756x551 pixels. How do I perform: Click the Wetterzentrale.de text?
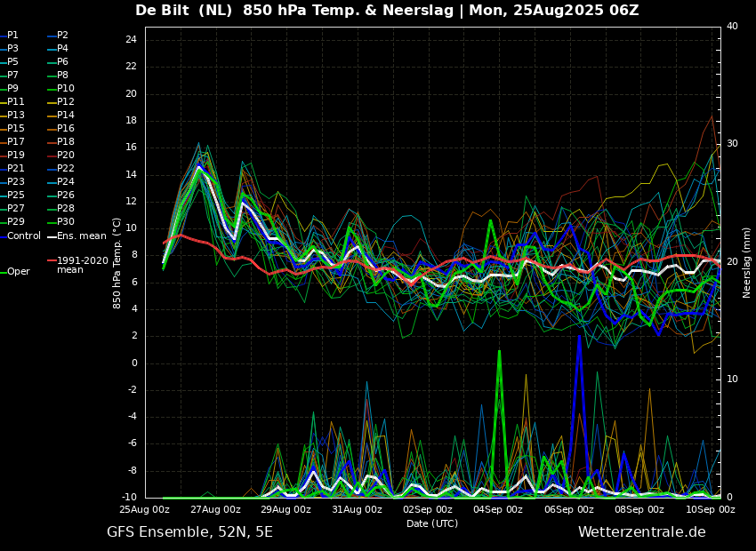coord(641,532)
